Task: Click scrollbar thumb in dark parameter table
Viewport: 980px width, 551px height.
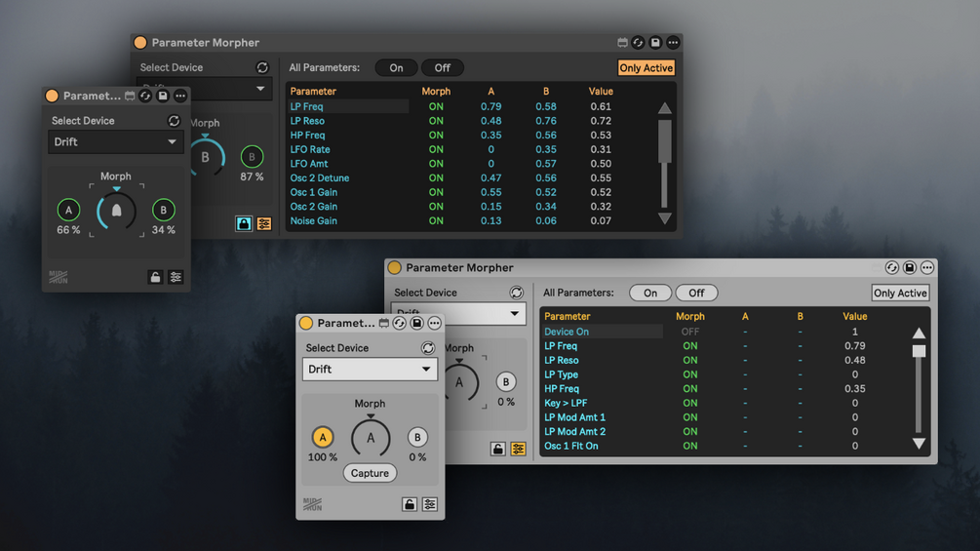Action: click(664, 141)
